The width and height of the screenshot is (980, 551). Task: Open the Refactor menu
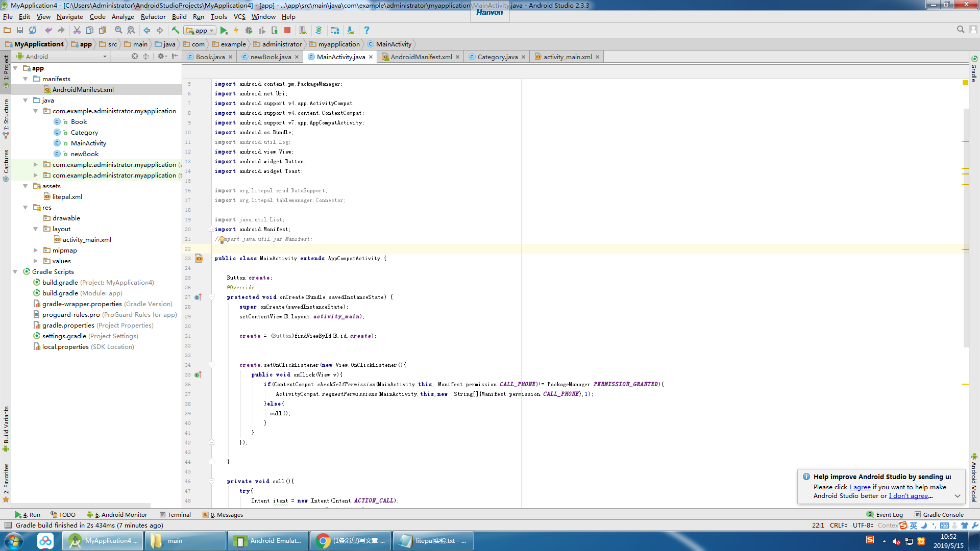tap(153, 17)
